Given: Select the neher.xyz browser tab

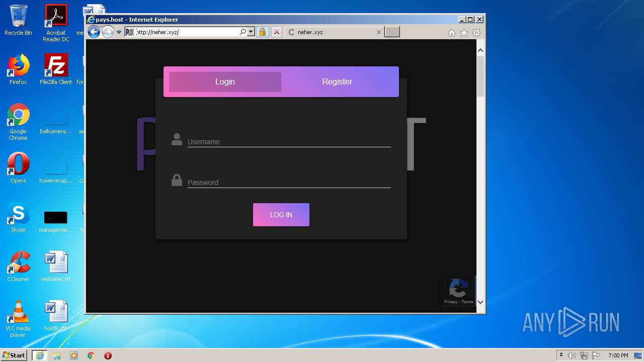Looking at the screenshot, I should pos(334,32).
